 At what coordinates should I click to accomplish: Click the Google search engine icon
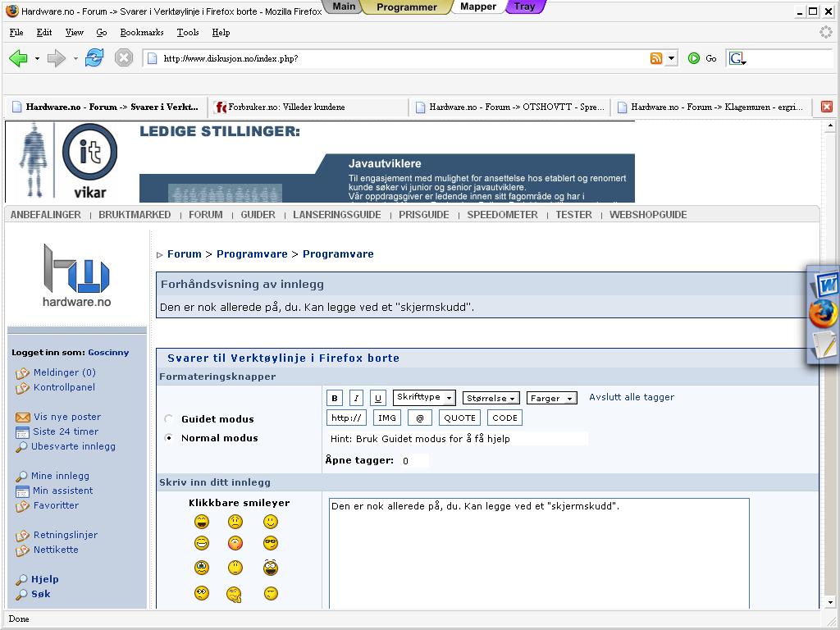click(737, 58)
